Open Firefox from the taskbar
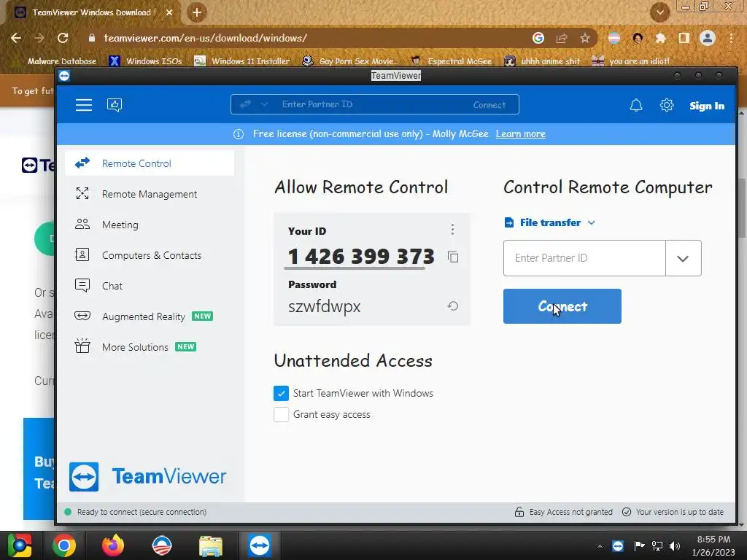This screenshot has width=747, height=560. coord(113,545)
